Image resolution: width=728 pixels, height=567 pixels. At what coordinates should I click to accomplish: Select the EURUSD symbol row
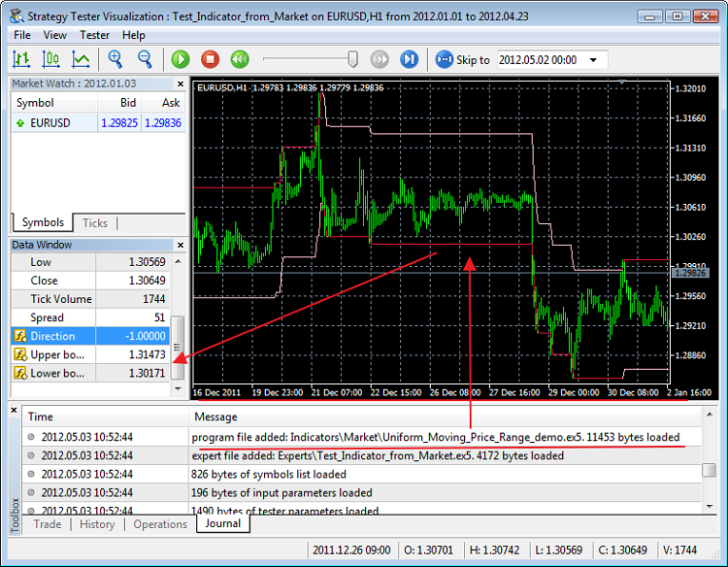click(x=98, y=123)
